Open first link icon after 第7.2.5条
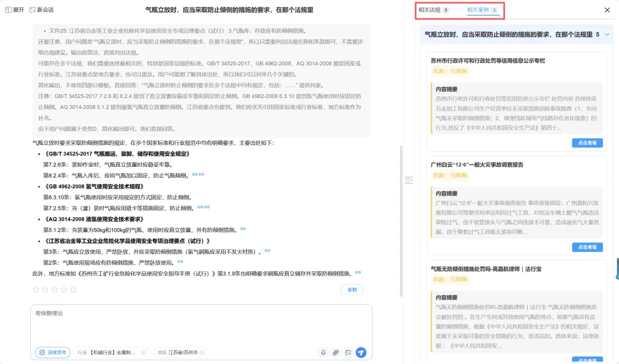 pyautogui.click(x=200, y=208)
